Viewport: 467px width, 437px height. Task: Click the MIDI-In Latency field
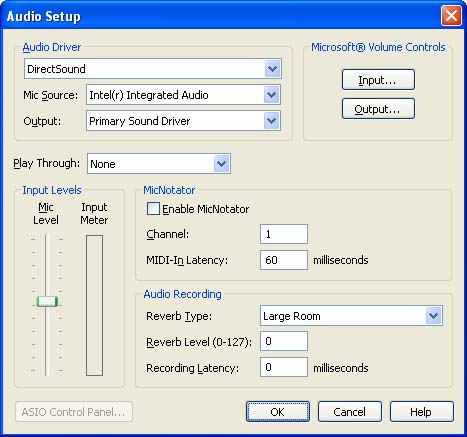284,260
